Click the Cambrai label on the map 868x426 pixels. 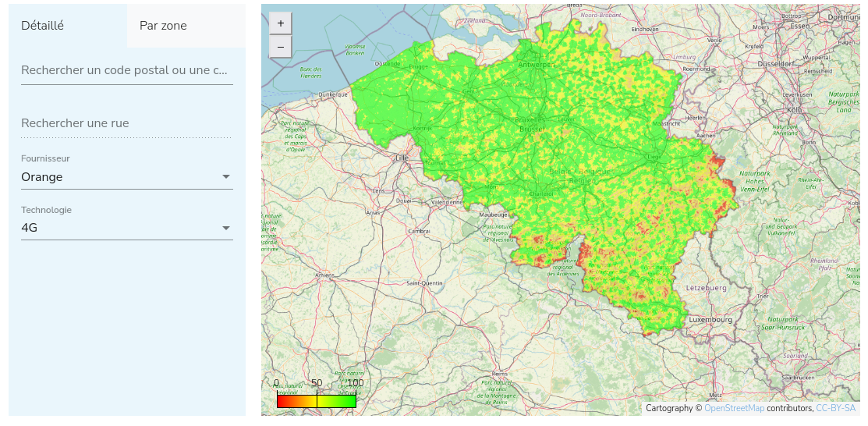pyautogui.click(x=419, y=231)
